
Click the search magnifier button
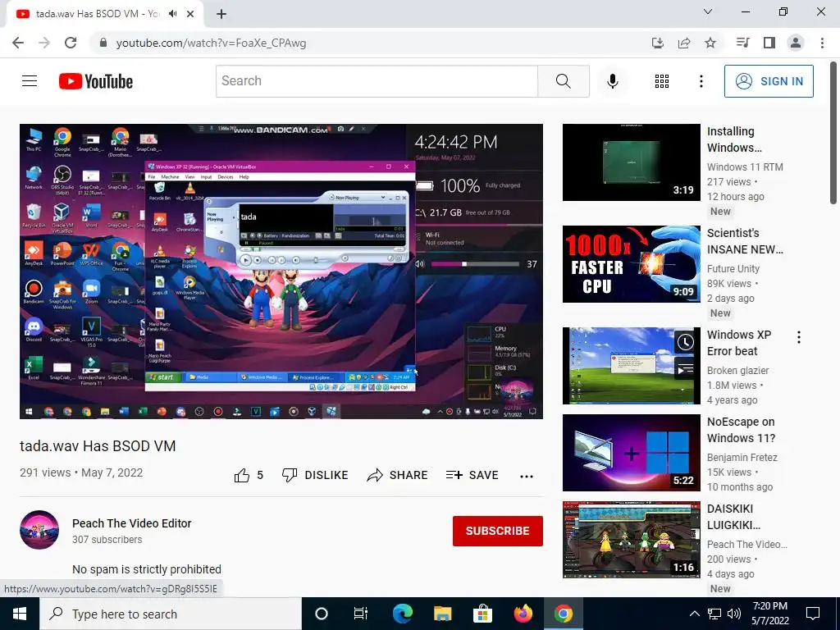click(563, 81)
